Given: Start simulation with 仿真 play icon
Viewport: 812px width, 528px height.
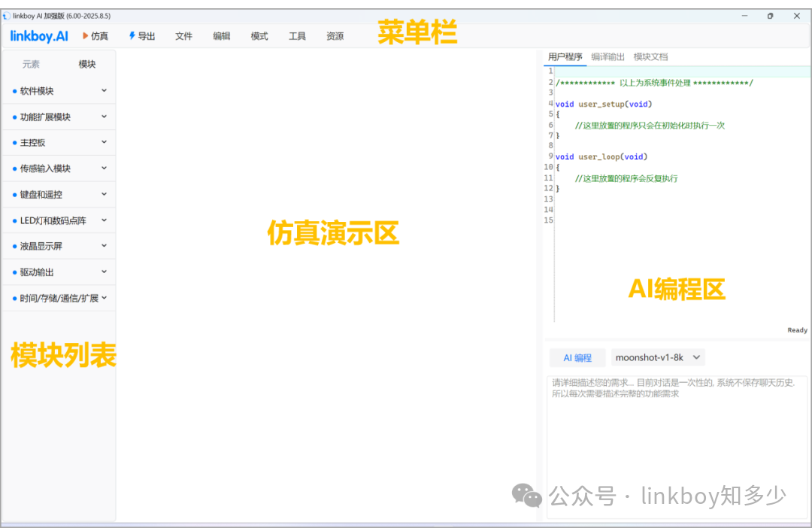Looking at the screenshot, I should pos(86,36).
